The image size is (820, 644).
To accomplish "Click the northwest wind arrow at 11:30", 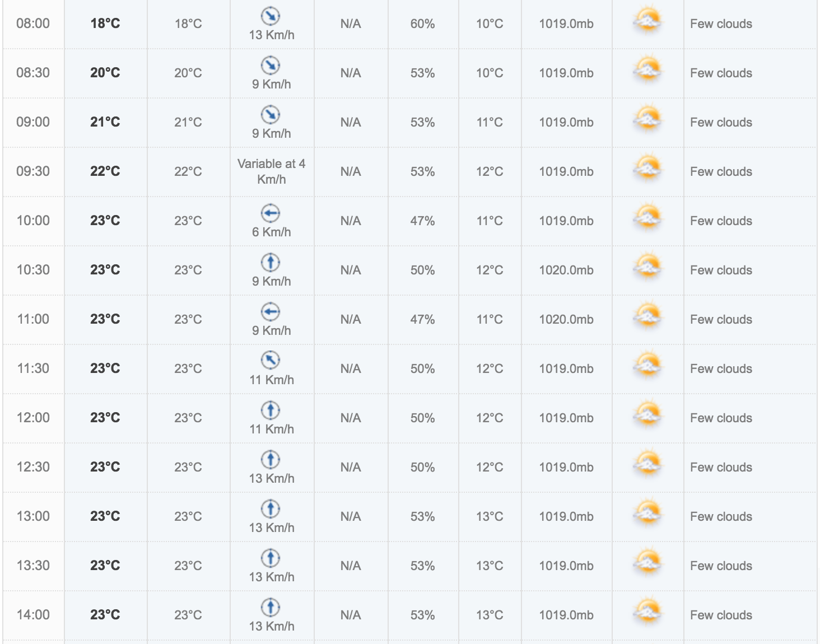I will (x=271, y=360).
